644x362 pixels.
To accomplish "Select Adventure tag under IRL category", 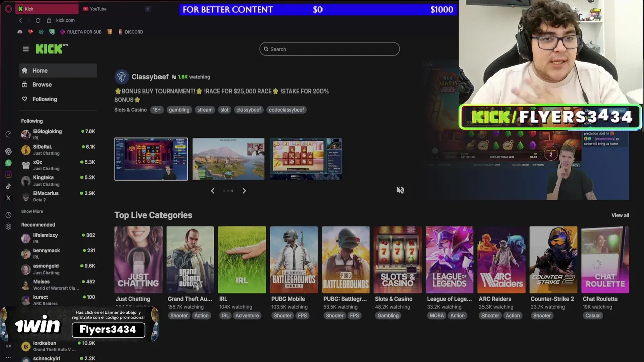I will [247, 316].
